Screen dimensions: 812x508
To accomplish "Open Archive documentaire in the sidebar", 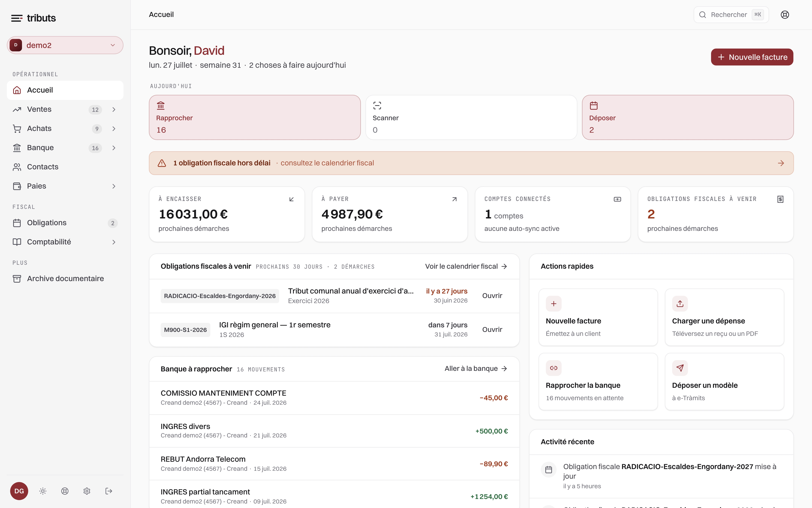I will click(x=65, y=278).
